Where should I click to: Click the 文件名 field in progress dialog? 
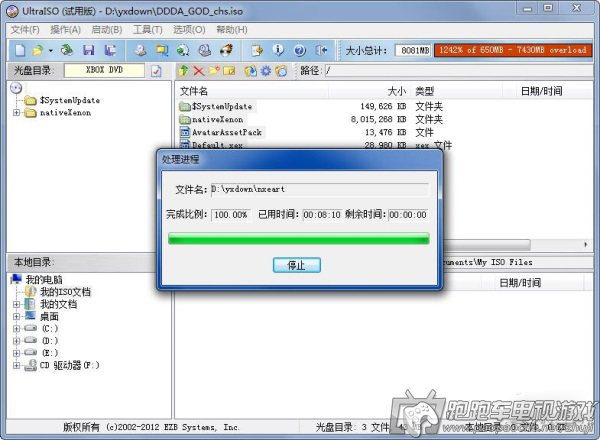coord(320,189)
